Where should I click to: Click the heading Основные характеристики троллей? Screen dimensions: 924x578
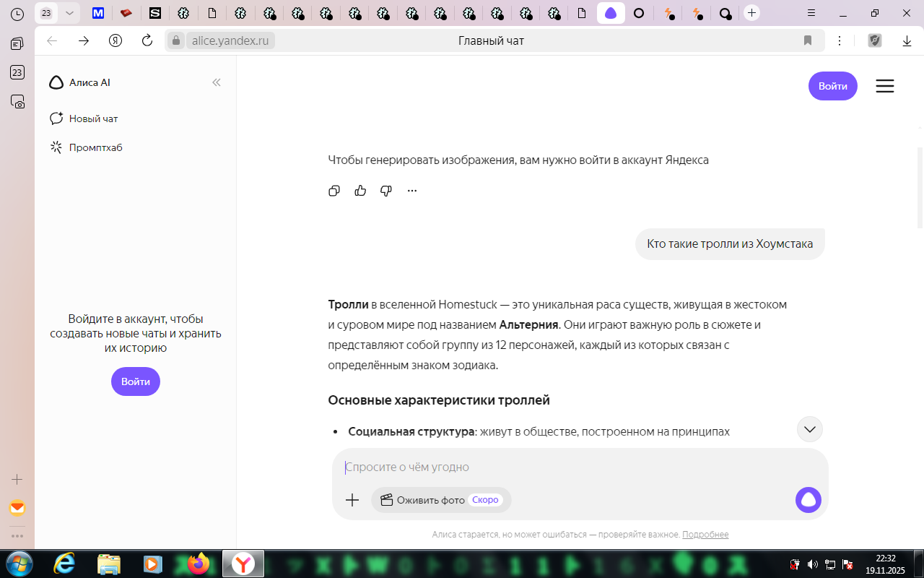pyautogui.click(x=439, y=400)
